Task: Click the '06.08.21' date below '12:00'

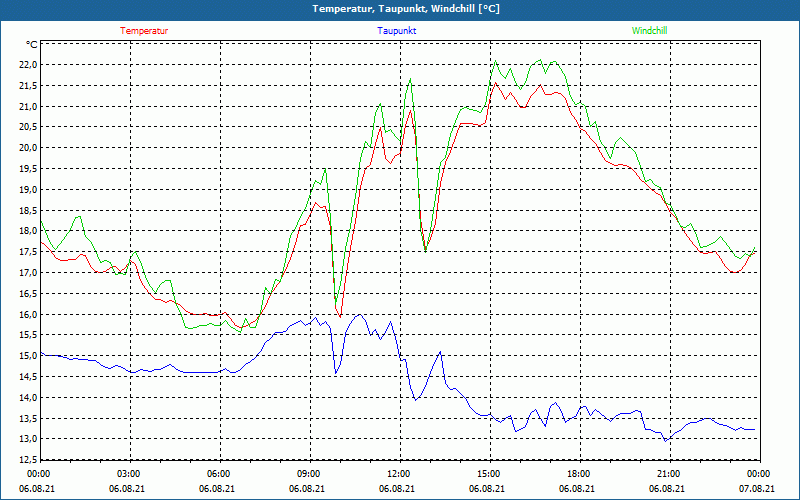Action: pyautogui.click(x=397, y=489)
